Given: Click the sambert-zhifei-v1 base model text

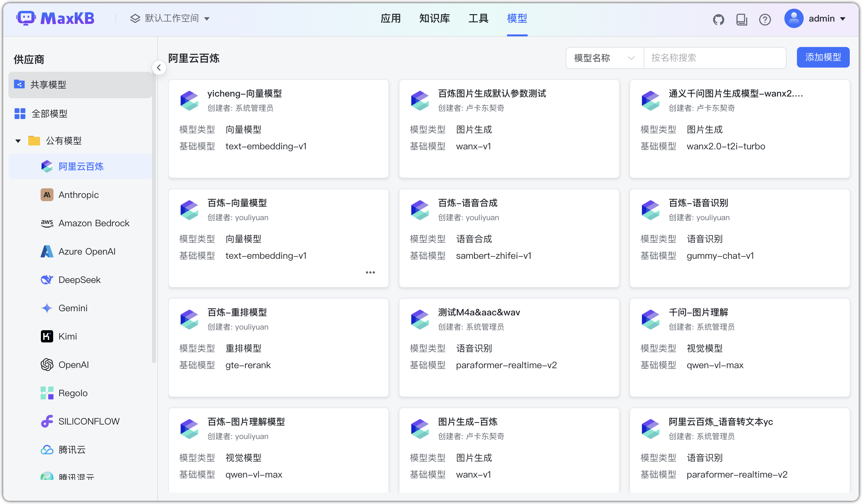Looking at the screenshot, I should pos(493,256).
